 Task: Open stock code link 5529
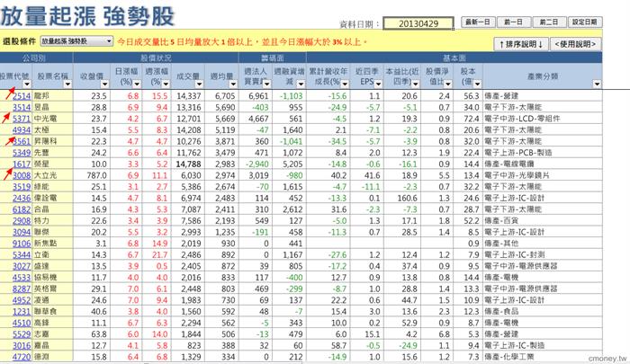point(22,334)
